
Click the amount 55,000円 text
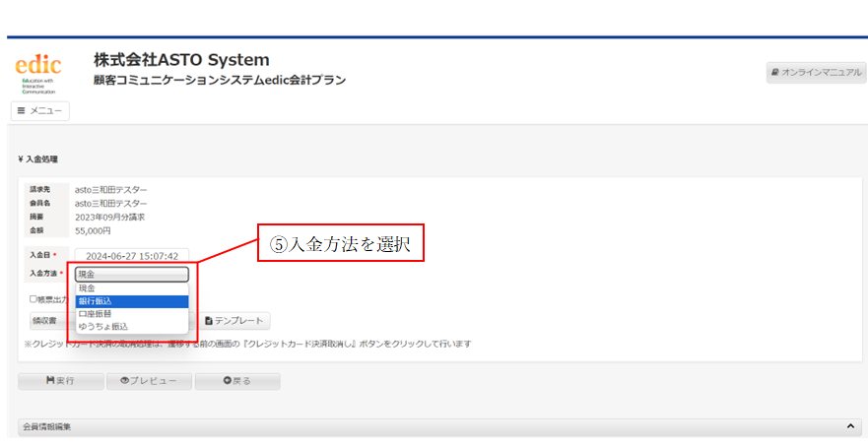coord(93,231)
